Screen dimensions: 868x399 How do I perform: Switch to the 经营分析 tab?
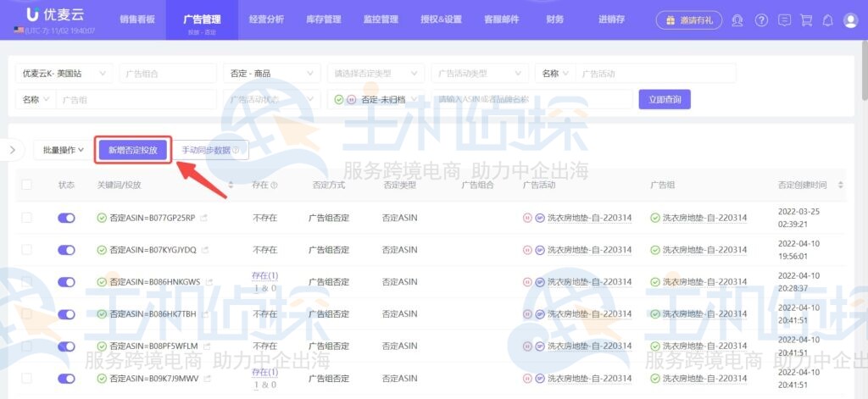267,19
